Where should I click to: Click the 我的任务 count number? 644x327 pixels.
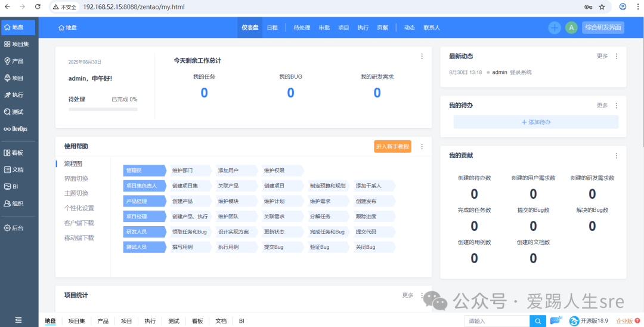click(204, 93)
